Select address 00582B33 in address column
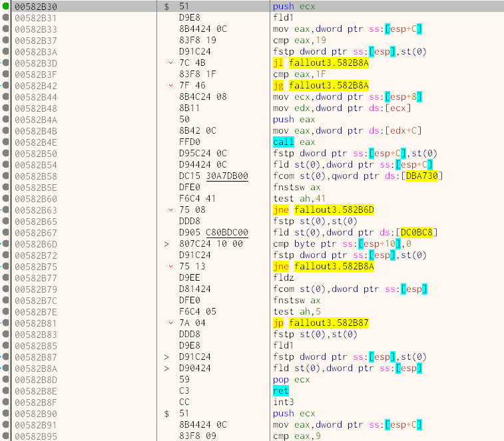504x441 pixels. click(x=36, y=29)
